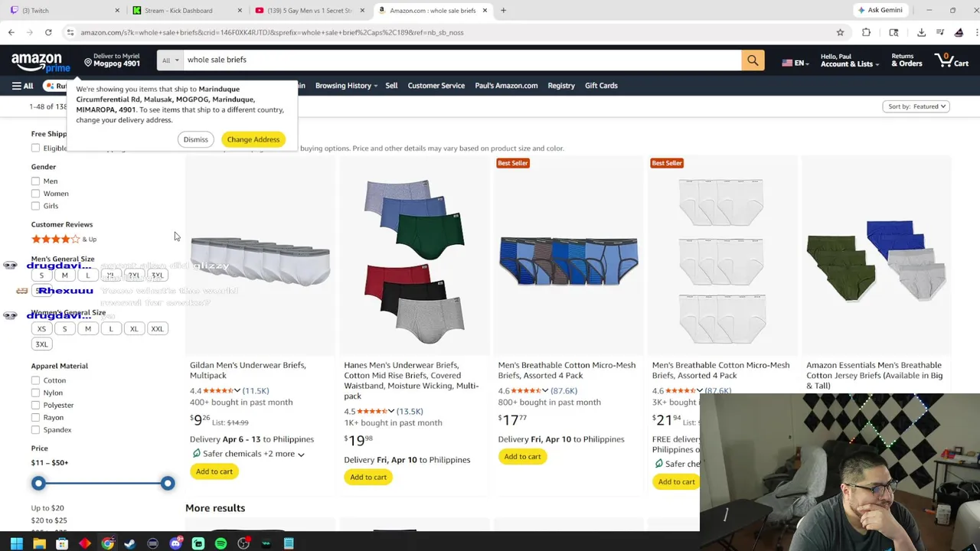Bookmark this page with star icon

tap(840, 32)
